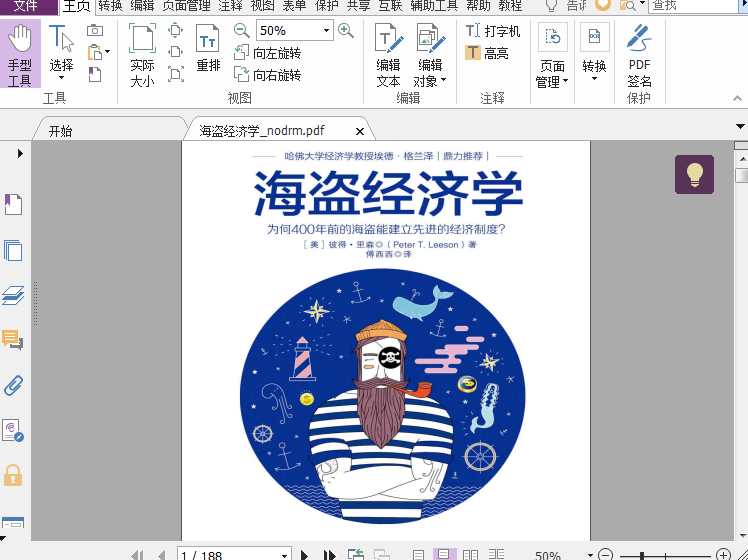Open the Convert OCR dropdown (转换)

[x=594, y=52]
